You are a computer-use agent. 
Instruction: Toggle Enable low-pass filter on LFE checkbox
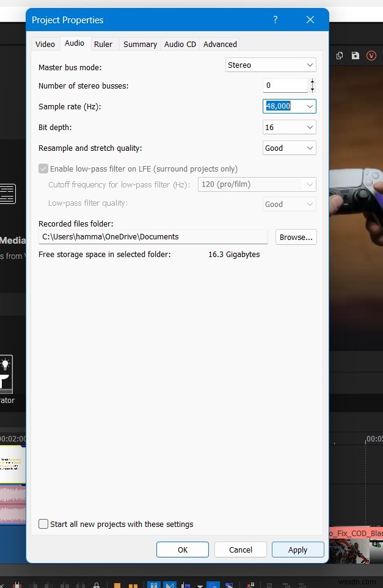43,169
